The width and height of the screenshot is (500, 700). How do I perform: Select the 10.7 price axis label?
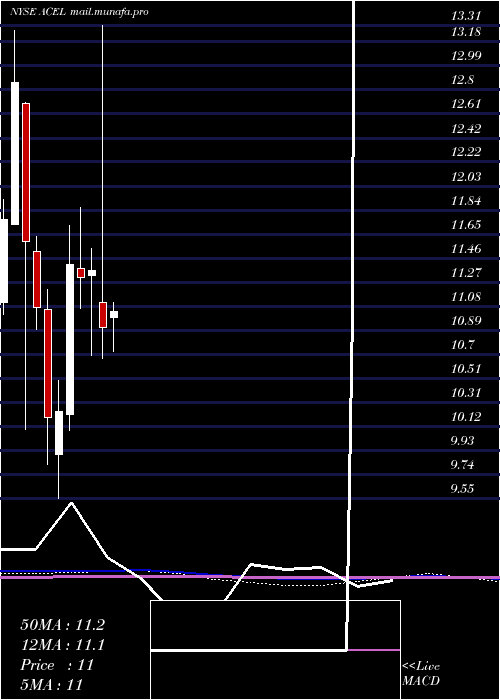462,345
